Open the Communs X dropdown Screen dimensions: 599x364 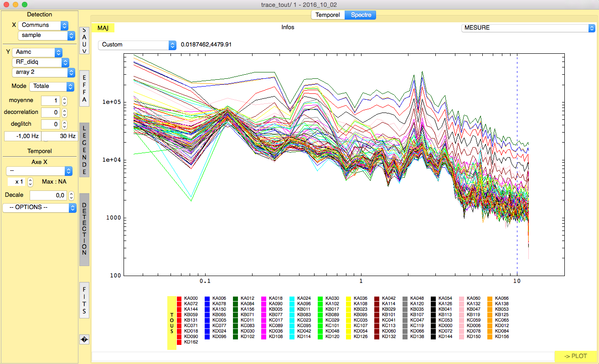[43, 25]
